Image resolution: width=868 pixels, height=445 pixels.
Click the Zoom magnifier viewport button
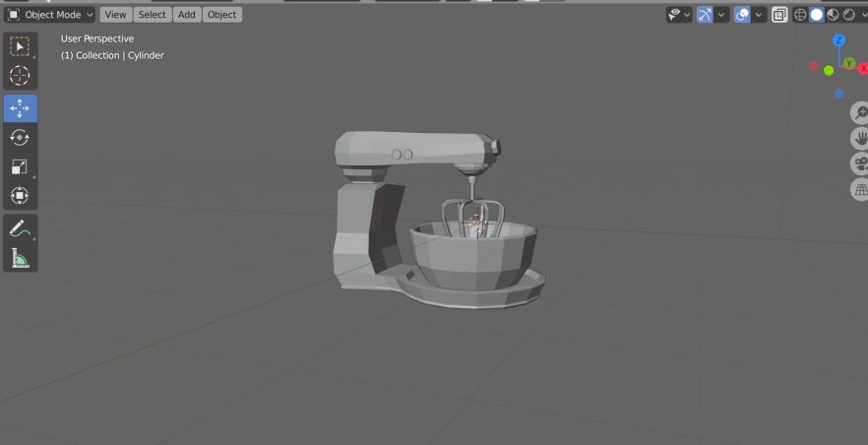pos(861,113)
